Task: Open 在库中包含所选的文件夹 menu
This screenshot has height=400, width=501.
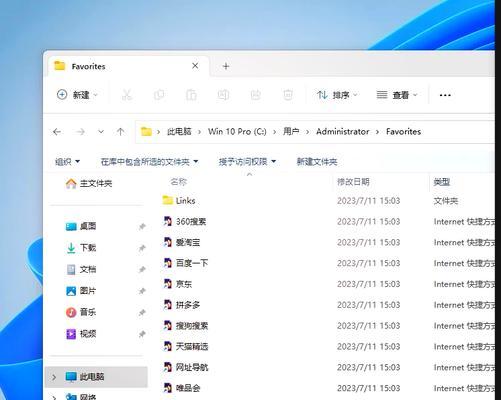Action: coord(149,162)
